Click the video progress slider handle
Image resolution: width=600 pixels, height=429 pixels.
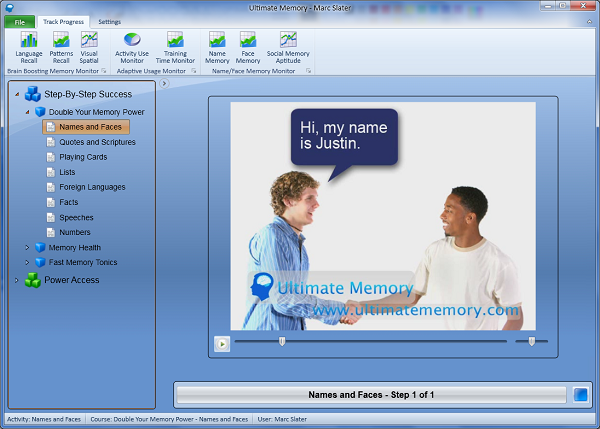tap(282, 341)
